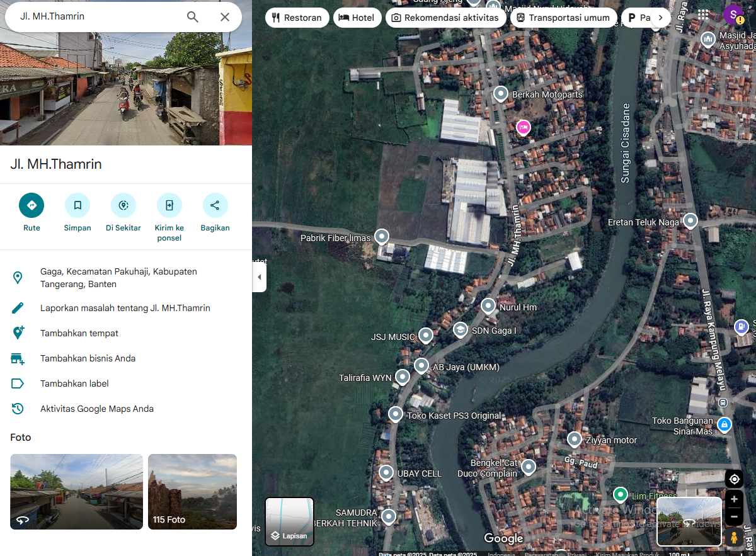
Task: Select the Transportasi umum chip
Action: tap(563, 18)
